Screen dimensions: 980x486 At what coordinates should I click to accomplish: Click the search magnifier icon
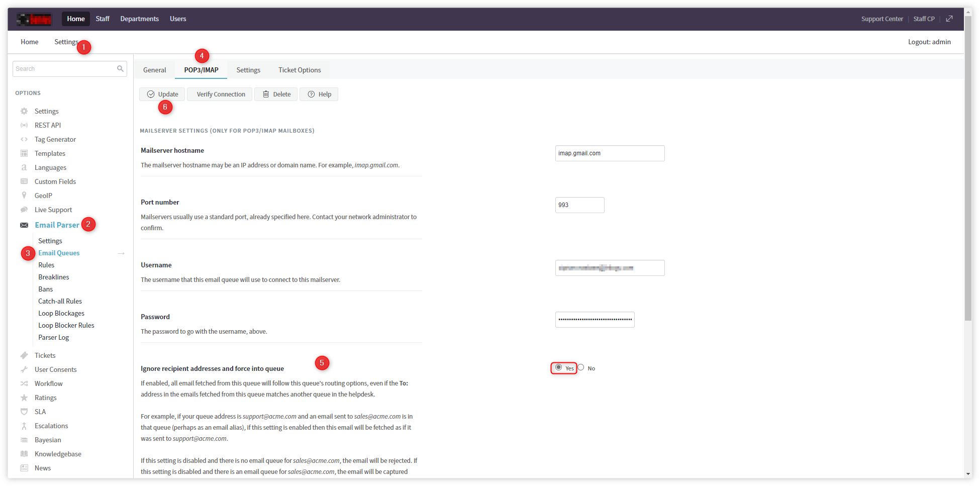120,69
